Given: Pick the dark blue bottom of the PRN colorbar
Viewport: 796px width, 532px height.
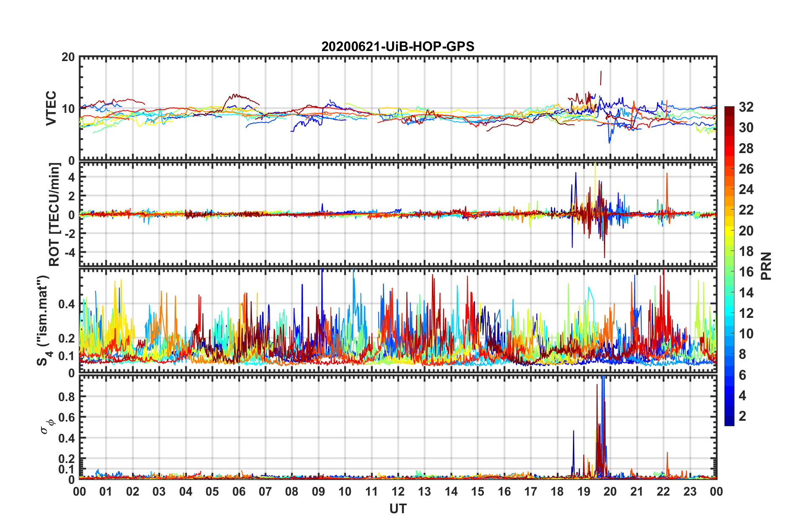Looking at the screenshot, I should click(x=729, y=422).
